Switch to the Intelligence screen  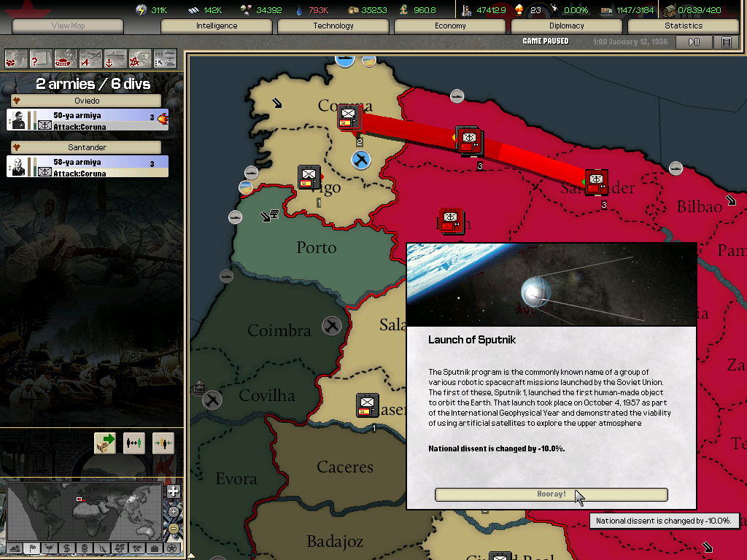217,26
